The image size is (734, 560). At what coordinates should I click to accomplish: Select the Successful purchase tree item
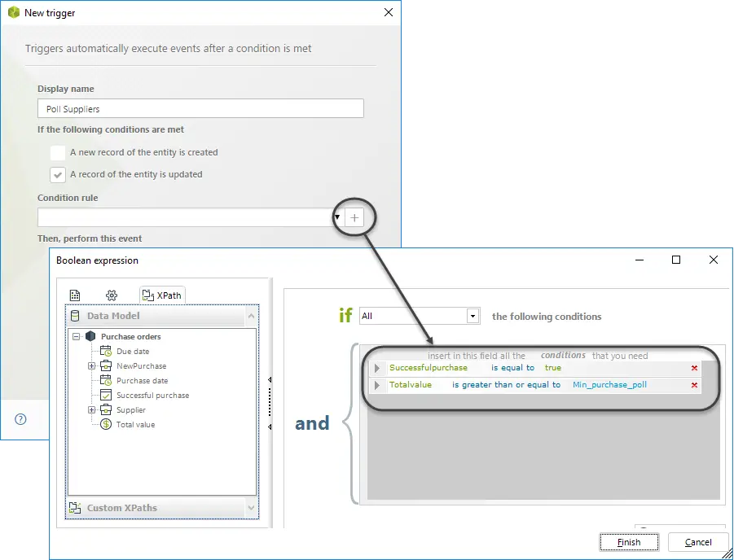(152, 396)
